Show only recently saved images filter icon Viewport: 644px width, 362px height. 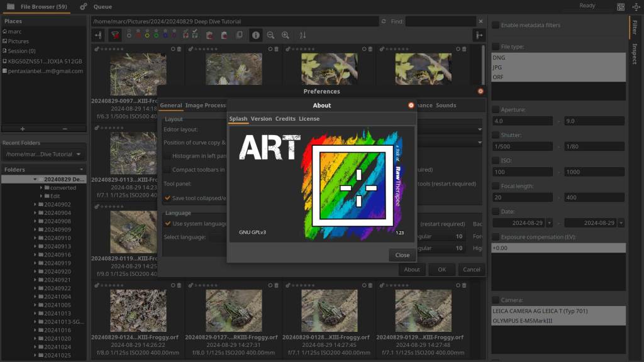tap(195, 35)
